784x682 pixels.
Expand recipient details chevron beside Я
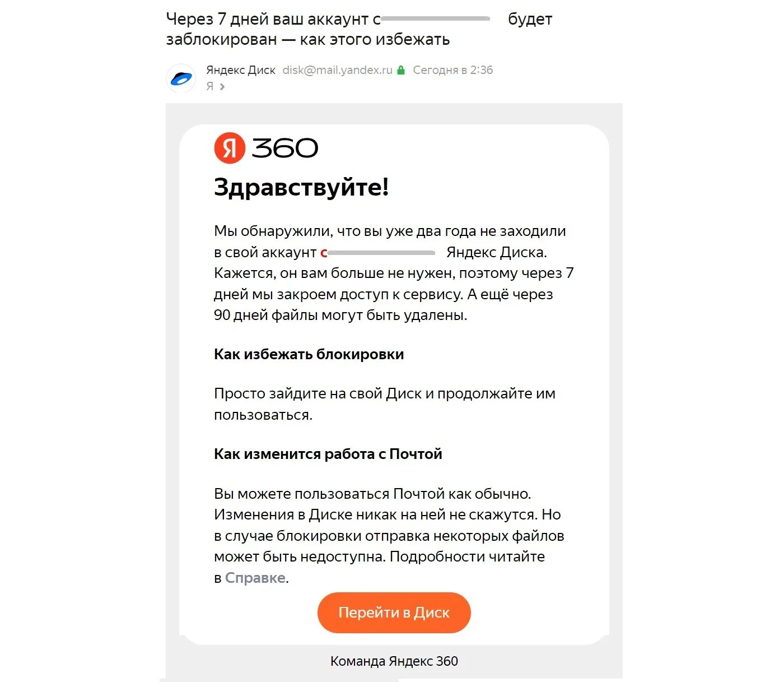pyautogui.click(x=222, y=87)
